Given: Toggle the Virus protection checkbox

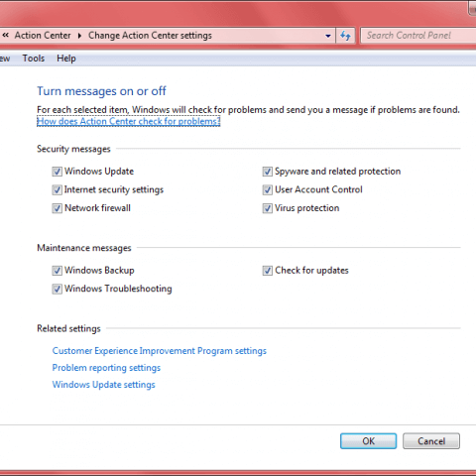Looking at the screenshot, I should 268,208.
